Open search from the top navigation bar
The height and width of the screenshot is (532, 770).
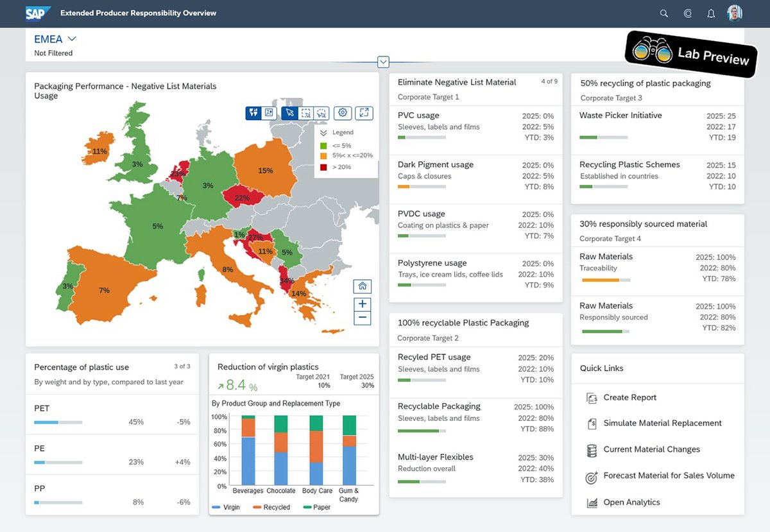point(664,13)
